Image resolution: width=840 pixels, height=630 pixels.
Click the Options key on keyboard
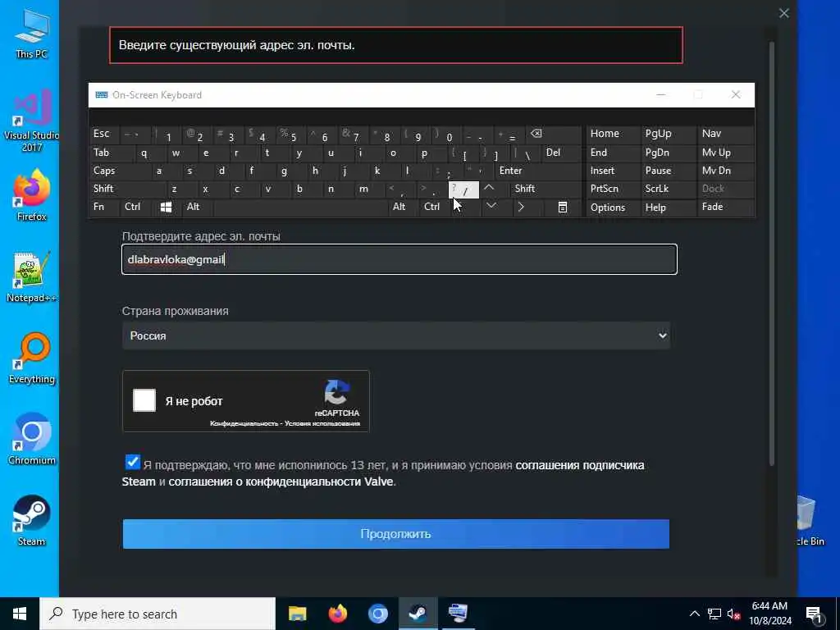(x=613, y=208)
